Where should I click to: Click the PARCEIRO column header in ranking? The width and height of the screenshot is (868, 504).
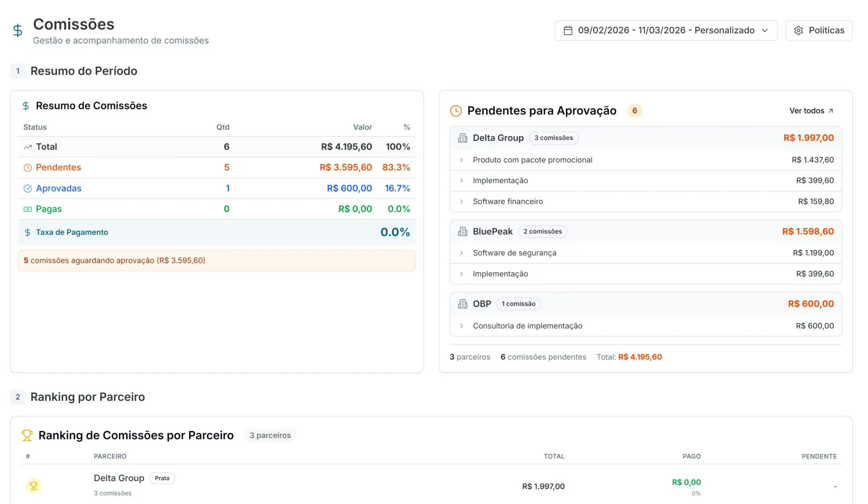coord(110,456)
